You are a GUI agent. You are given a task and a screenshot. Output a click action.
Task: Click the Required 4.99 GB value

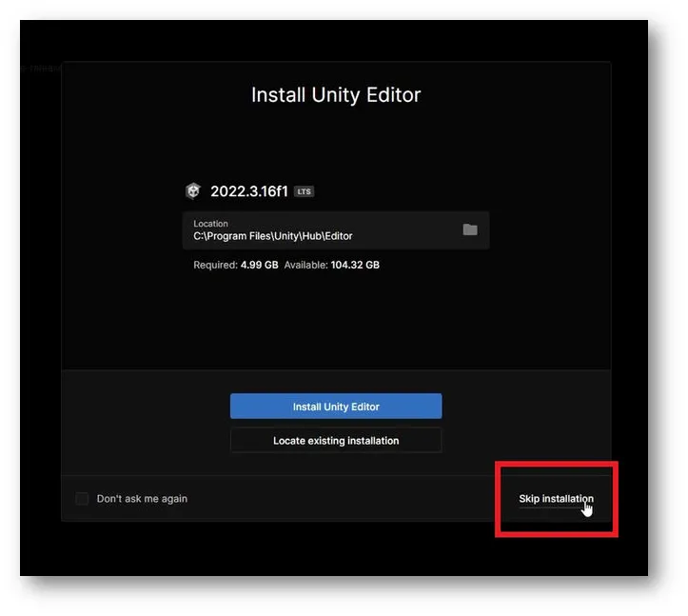pyautogui.click(x=261, y=265)
